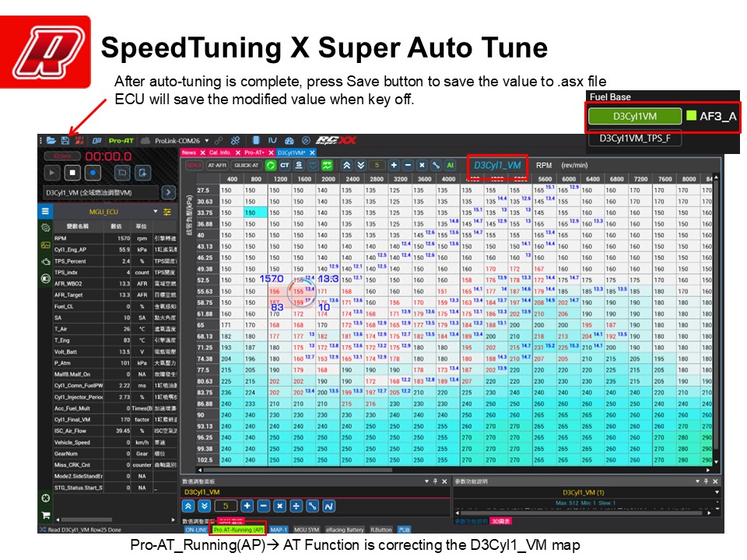Toggle the QUICK-AT button
This screenshot has width=747, height=560.
(x=247, y=166)
